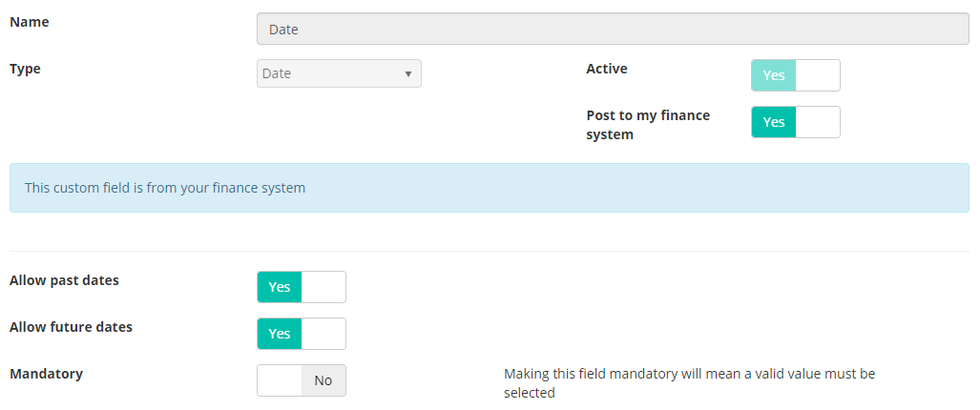Click the Mandatory field help text

coord(689,383)
